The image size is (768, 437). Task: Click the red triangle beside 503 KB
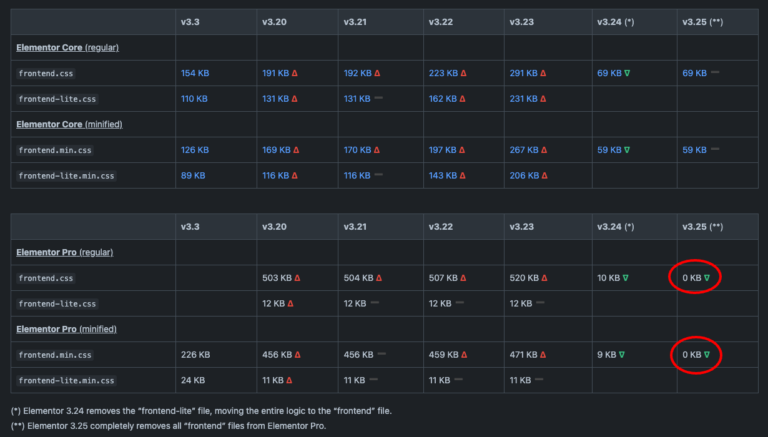pos(296,277)
